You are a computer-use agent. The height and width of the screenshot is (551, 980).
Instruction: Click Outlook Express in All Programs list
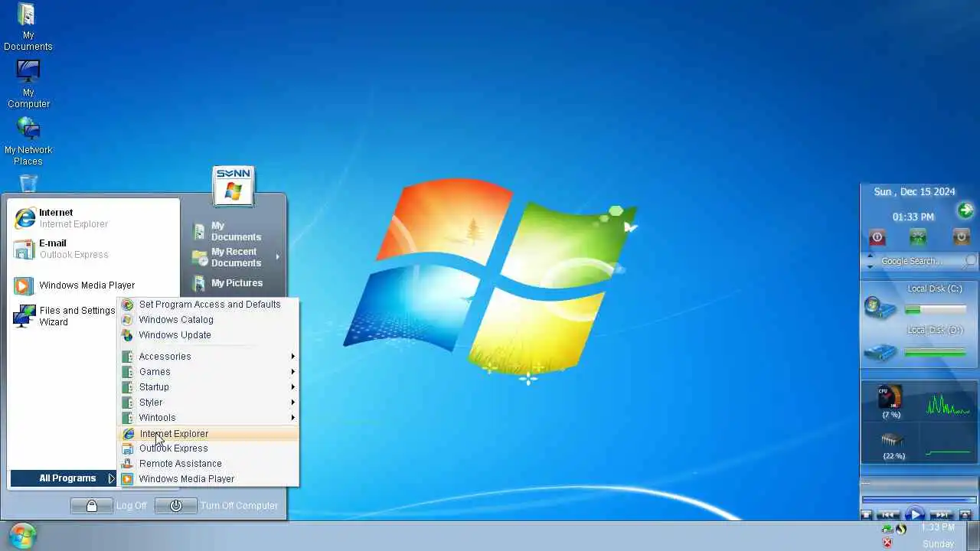[208, 448]
